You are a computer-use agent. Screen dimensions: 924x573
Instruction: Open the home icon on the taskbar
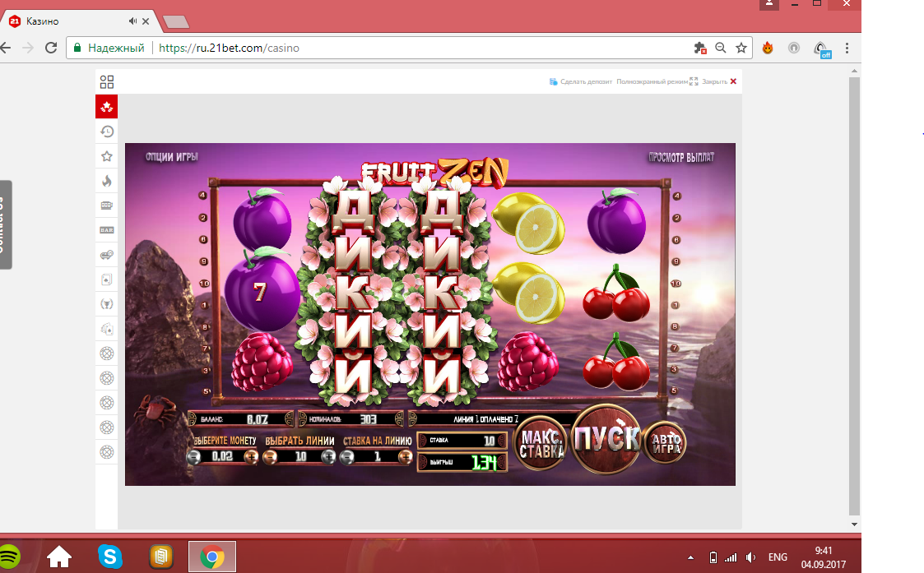(59, 557)
